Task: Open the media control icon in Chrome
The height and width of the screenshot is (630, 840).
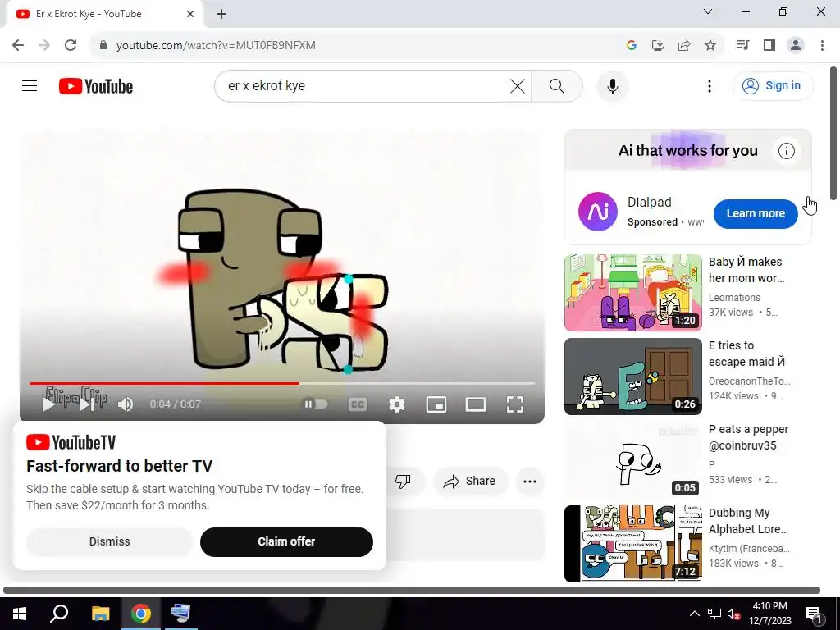Action: coord(742,45)
